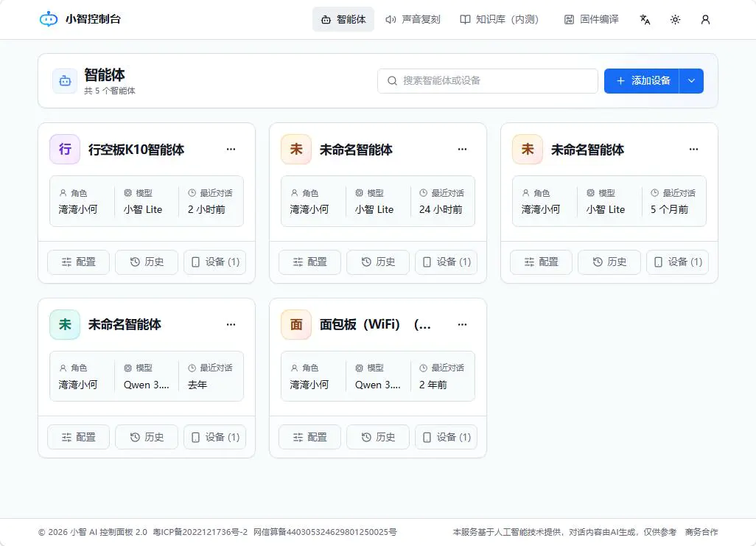This screenshot has height=546, width=756.
Task: Focus the 搜索智能体或设备 search field
Action: 488,80
